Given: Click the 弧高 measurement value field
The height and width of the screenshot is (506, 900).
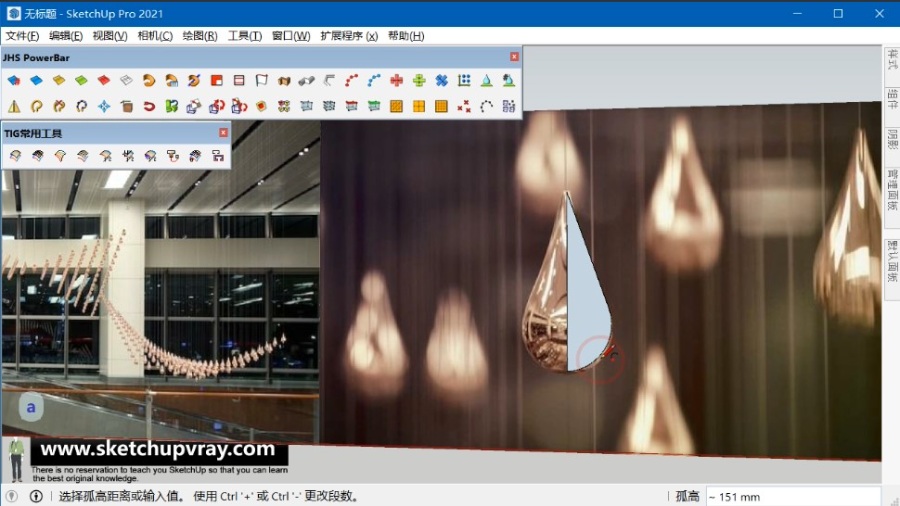Looking at the screenshot, I should pyautogui.click(x=793, y=496).
